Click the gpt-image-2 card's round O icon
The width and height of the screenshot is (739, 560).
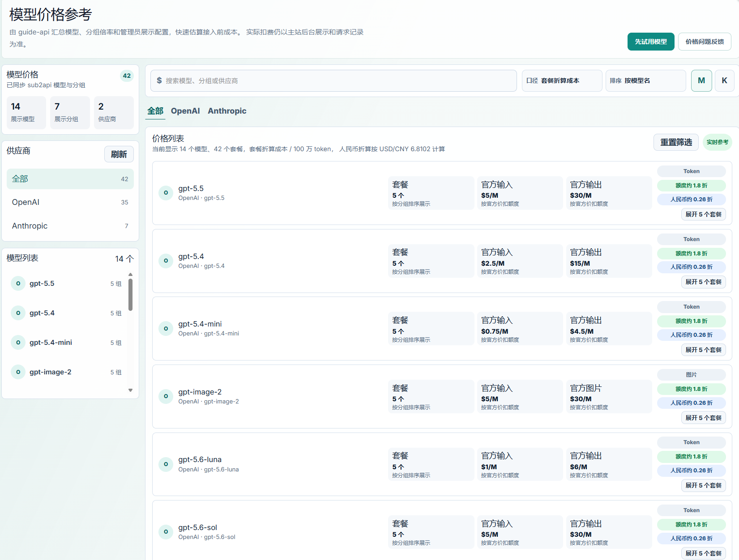[x=166, y=396]
